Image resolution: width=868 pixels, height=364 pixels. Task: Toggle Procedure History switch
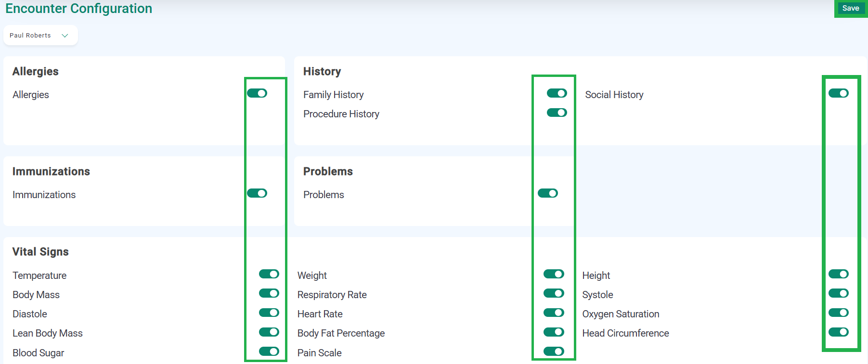(557, 113)
